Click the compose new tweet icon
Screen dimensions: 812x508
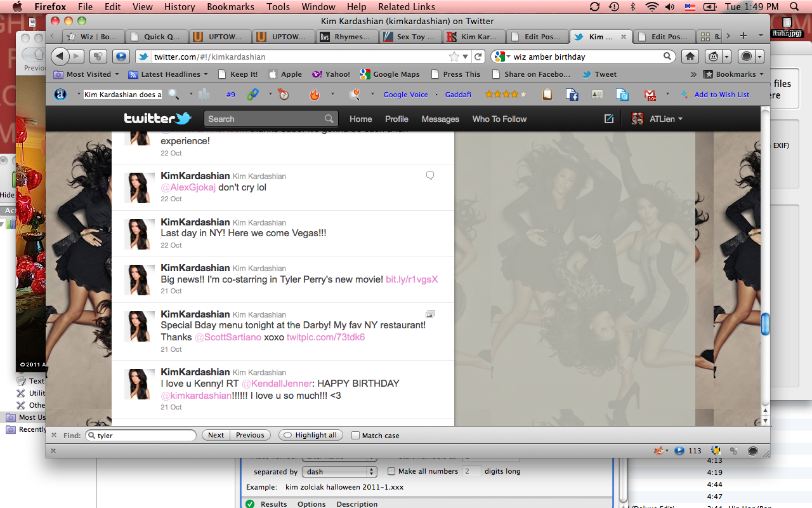[609, 119]
